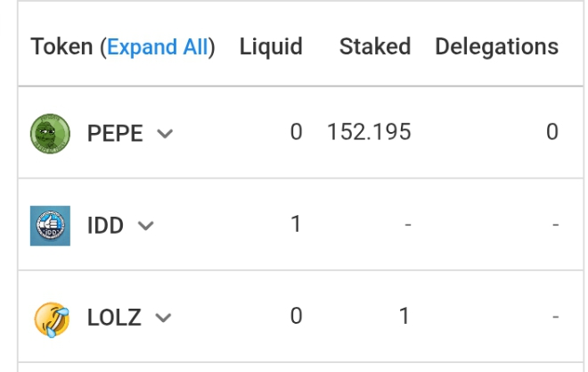
Task: Click the IDD thumbs-up token icon
Action: 50,226
